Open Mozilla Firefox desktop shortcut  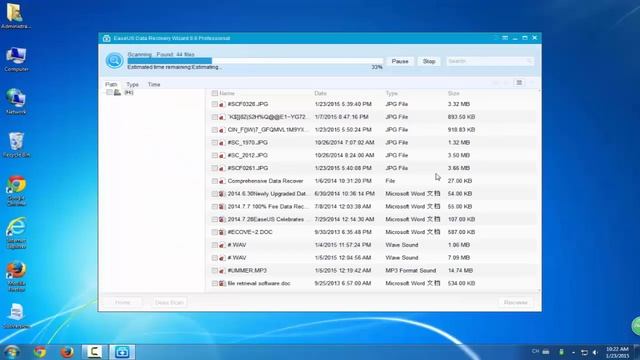pyautogui.click(x=16, y=277)
